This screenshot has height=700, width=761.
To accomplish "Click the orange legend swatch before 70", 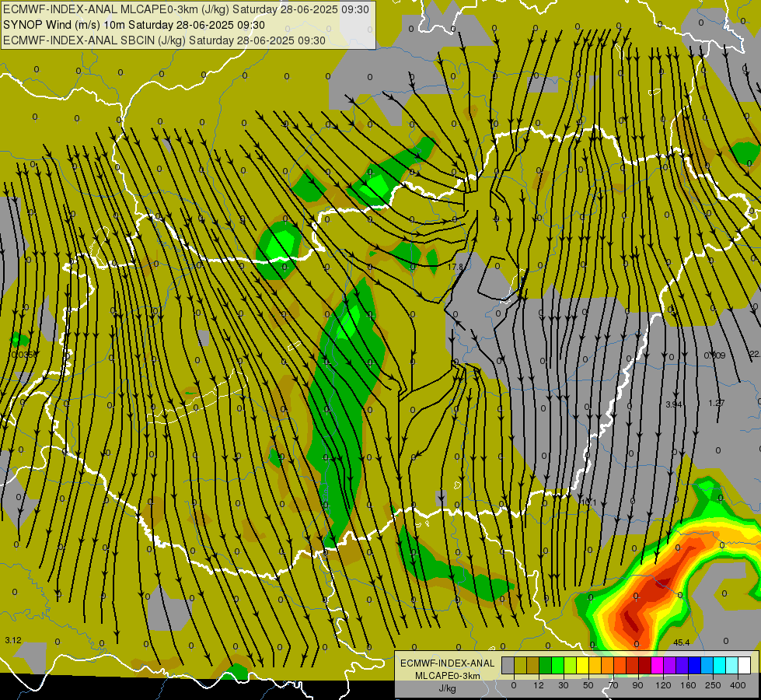I will (x=608, y=666).
